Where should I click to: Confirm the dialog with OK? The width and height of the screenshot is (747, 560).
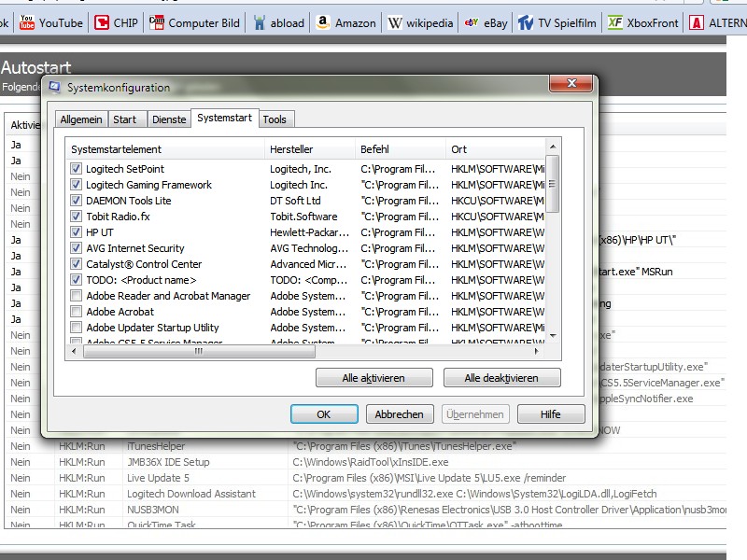tap(324, 413)
